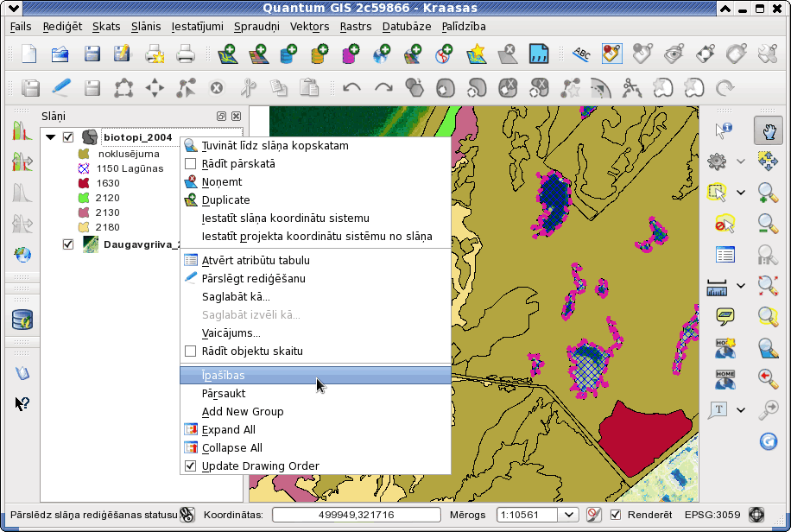Close the Slāņi panel with X button
This screenshot has width=791, height=532.
(x=236, y=116)
